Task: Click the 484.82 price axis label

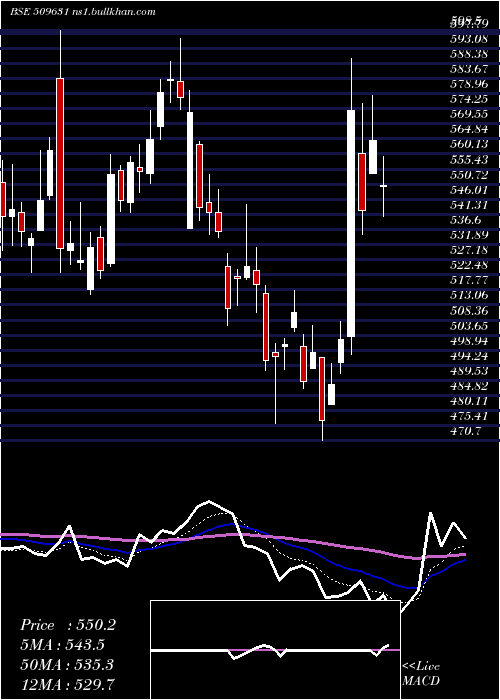Action: (x=469, y=386)
